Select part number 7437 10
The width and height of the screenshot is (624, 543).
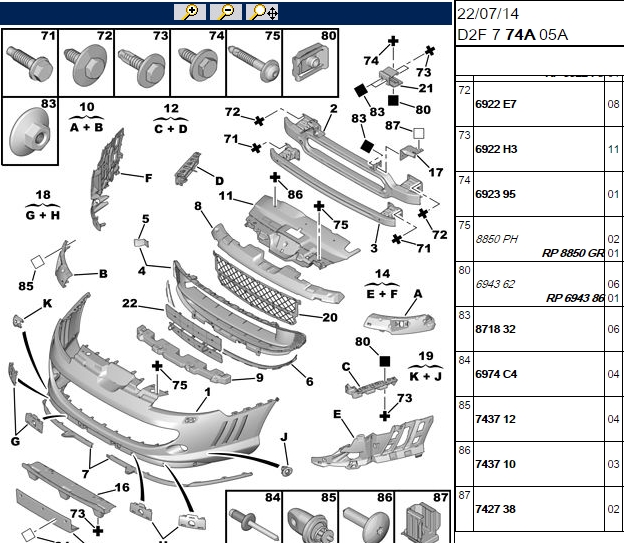495,464
